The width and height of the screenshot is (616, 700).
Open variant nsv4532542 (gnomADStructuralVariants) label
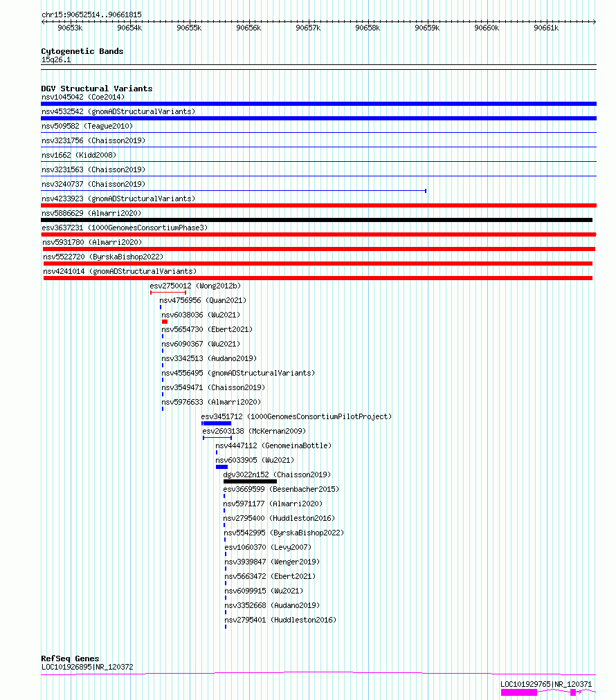click(118, 111)
